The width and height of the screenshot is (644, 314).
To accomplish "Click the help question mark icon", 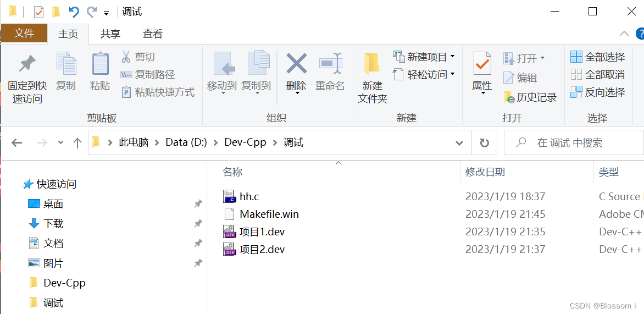I will coord(640,34).
